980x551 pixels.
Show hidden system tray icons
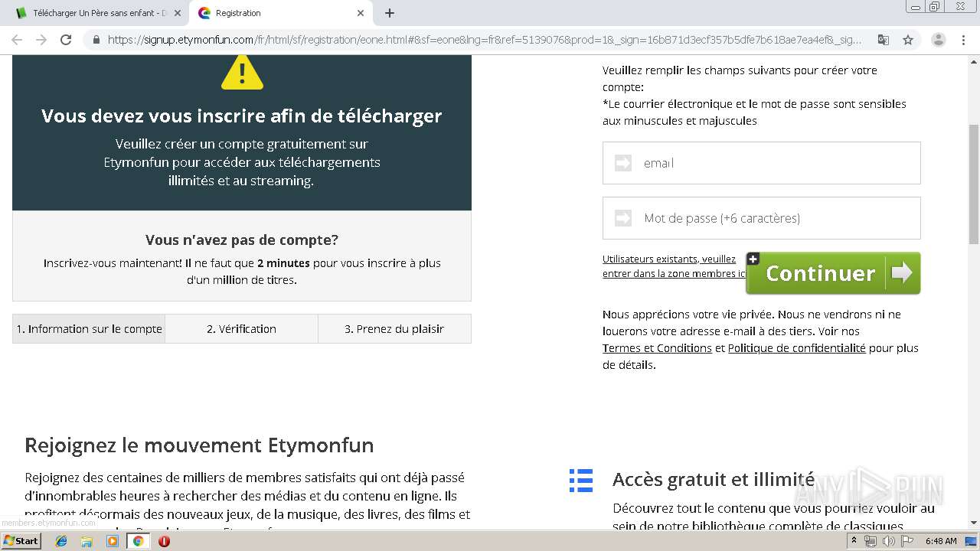pyautogui.click(x=854, y=541)
